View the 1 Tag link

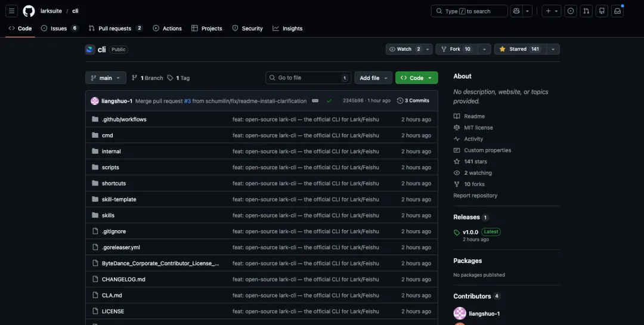coord(179,78)
